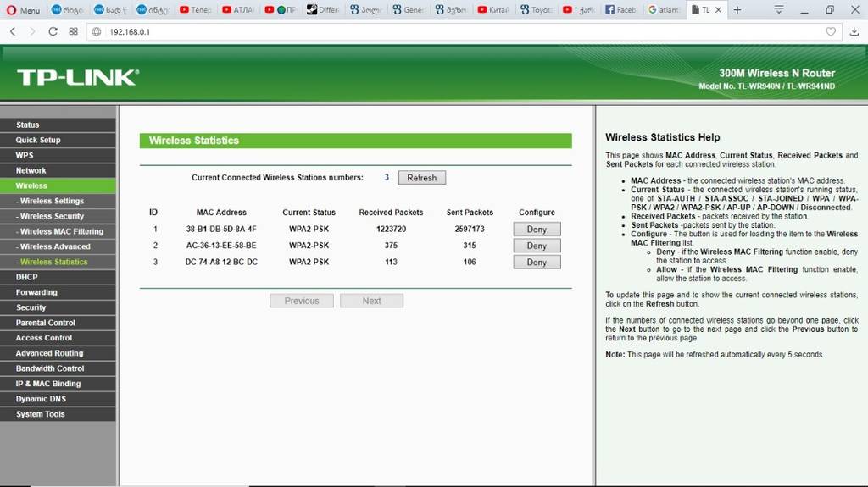Close the active TL tab

click(718, 9)
